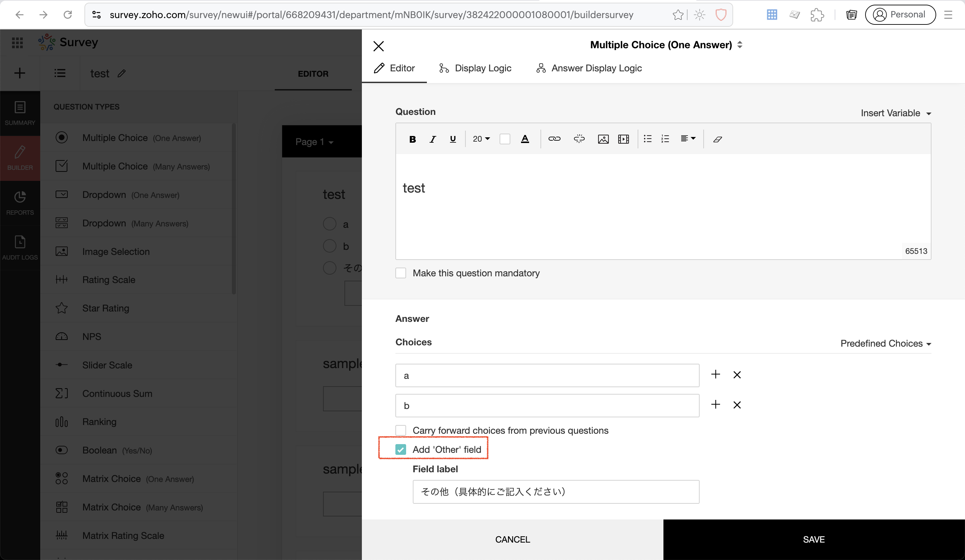Uncheck the Add 'Other' field checkbox

(400, 449)
